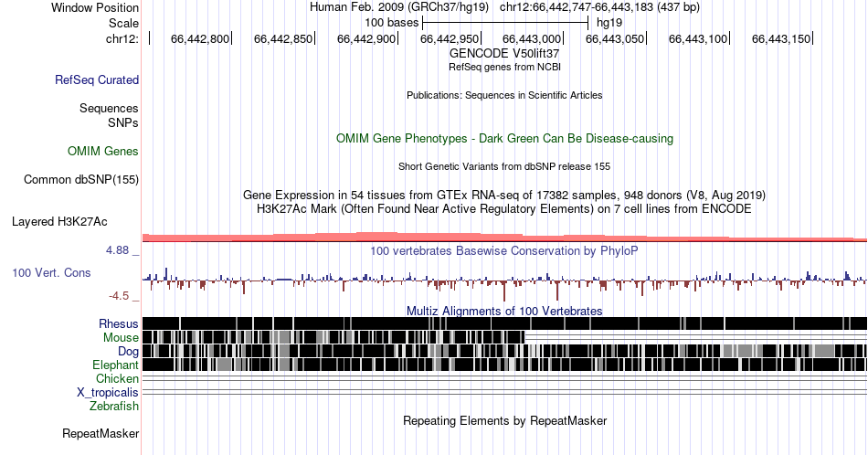The height and width of the screenshot is (455, 868).
Task: Click the 100 bases scale bar
Action: coord(505,23)
